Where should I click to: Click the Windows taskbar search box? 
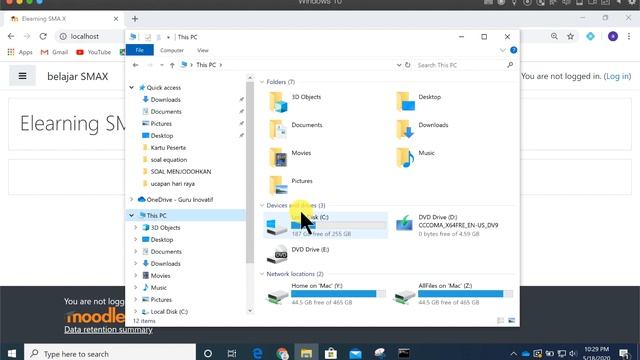pos(110,353)
